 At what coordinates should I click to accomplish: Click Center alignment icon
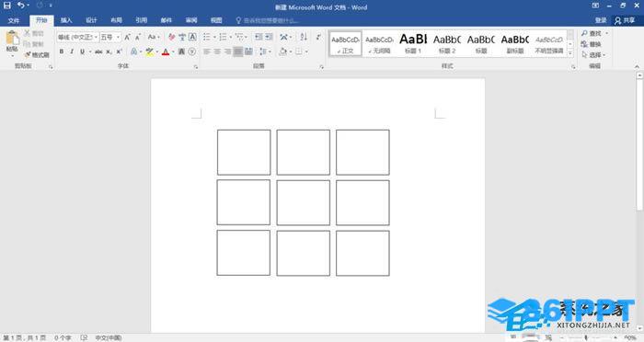217,51
